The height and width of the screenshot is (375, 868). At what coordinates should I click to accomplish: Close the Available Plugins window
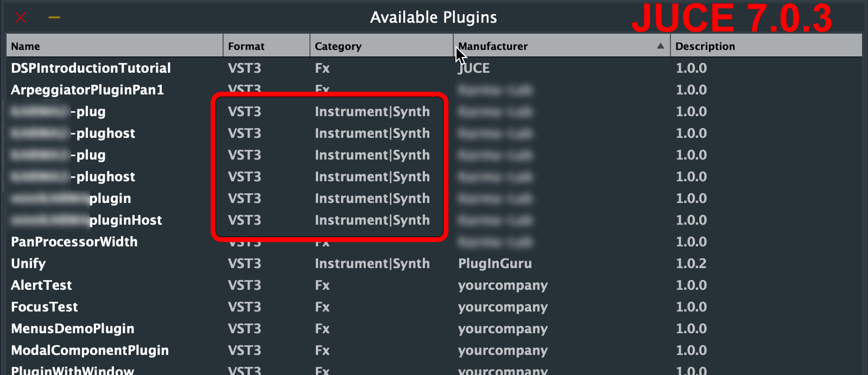coord(21,17)
